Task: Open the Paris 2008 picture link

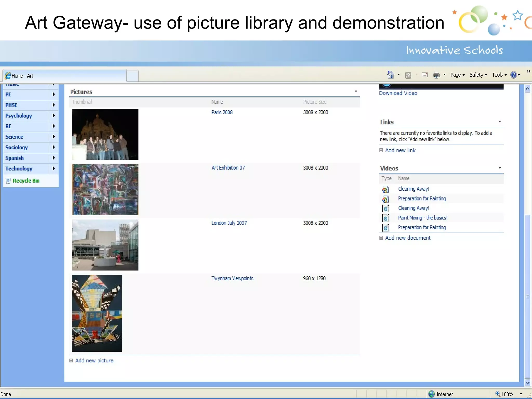Action: 222,112
